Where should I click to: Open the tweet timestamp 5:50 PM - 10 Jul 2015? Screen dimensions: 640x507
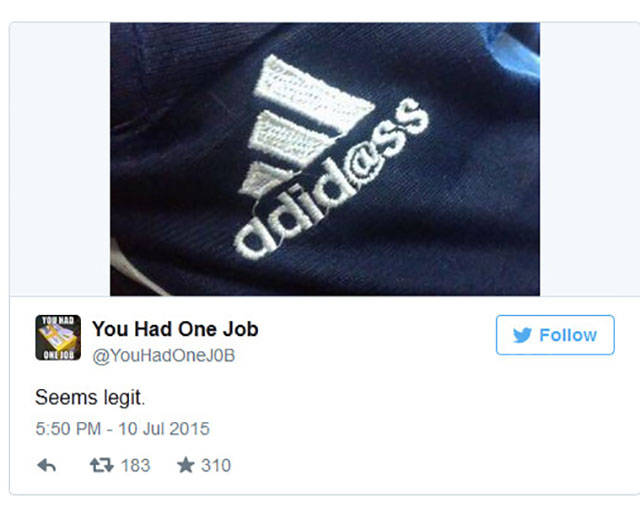122,429
